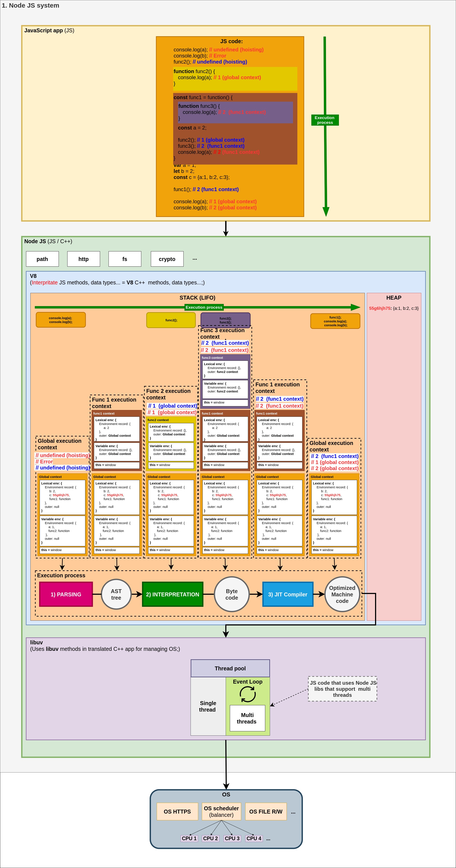Click the 'CPU 4' box
This screenshot has width=456, height=868.
coord(254,838)
